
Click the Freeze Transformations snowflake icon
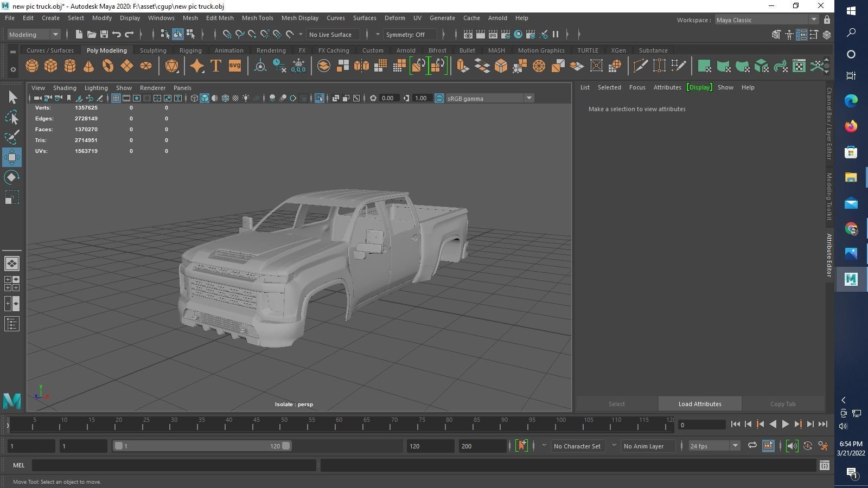point(298,66)
